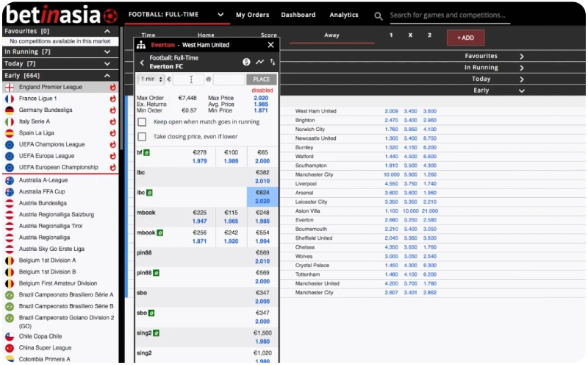Go back using the left chevron in order panel
588x365 pixels.
point(142,63)
